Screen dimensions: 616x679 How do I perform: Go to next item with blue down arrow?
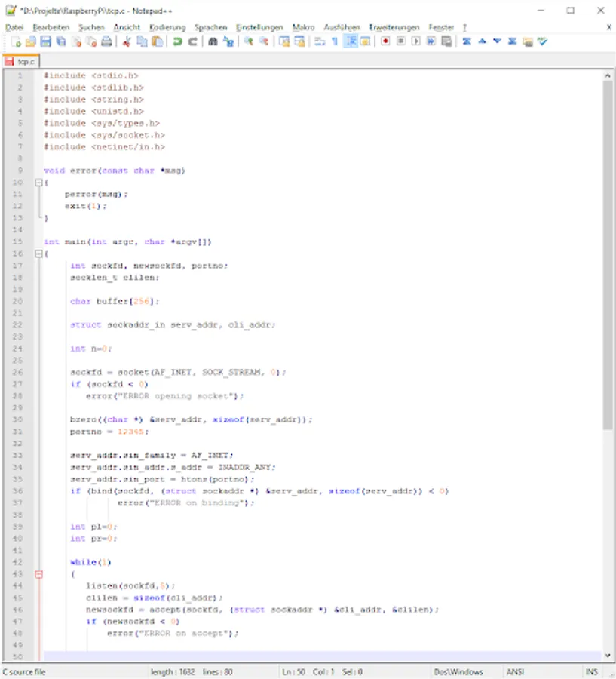click(497, 41)
